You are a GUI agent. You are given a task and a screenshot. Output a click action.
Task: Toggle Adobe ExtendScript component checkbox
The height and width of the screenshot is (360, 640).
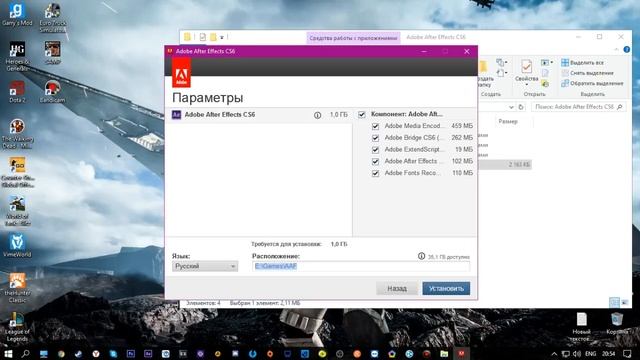click(376, 150)
